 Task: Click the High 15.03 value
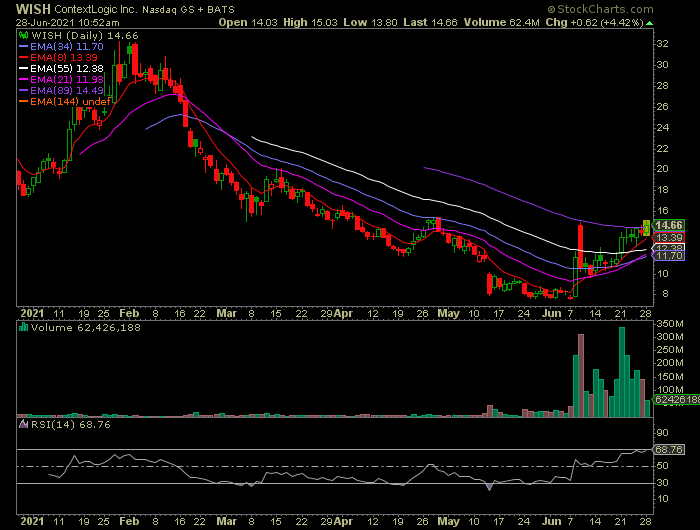pos(310,22)
